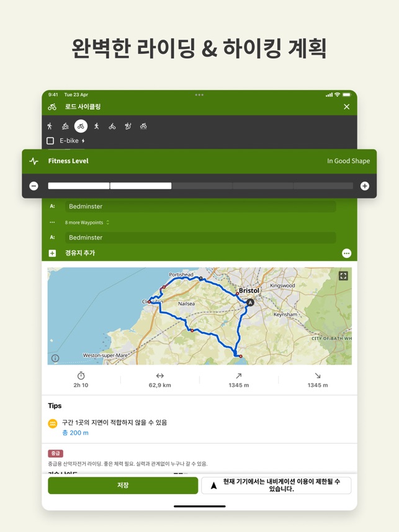Viewport: 399px width, 532px height.
Task: Increase fitness level with plus button
Action: click(364, 186)
